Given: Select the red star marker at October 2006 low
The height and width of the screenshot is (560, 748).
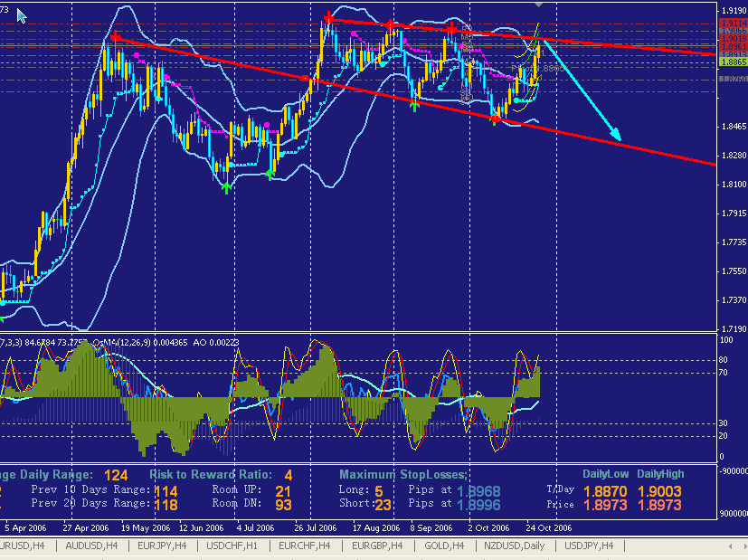Looking at the screenshot, I should coord(495,119).
